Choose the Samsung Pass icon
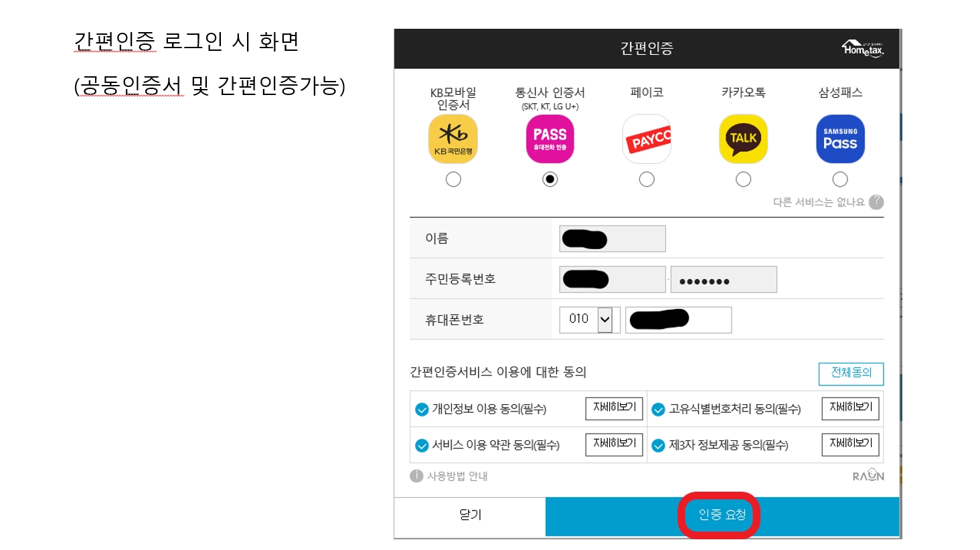This screenshot has height=550, width=980. click(840, 139)
